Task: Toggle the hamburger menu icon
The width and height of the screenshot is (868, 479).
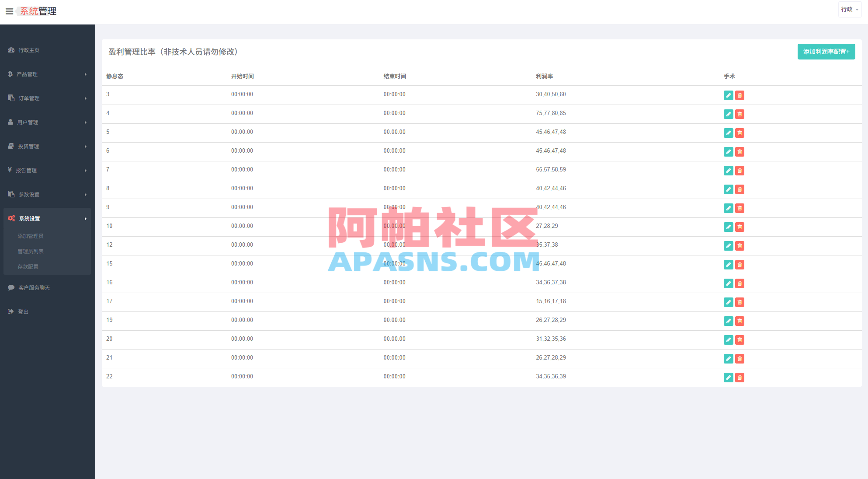Action: [9, 11]
